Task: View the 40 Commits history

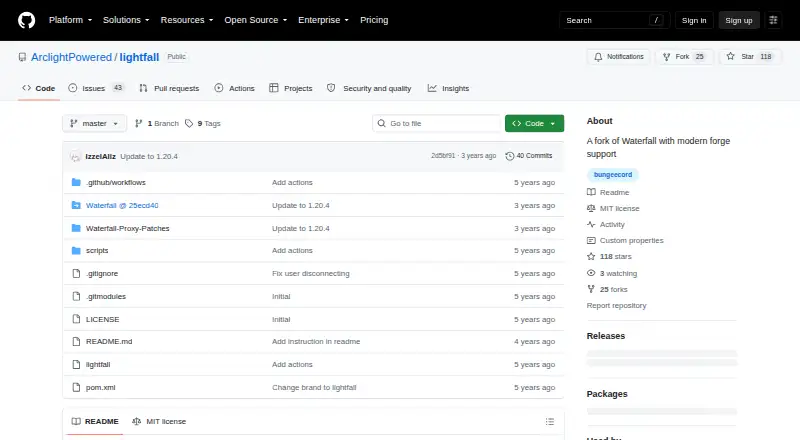Action: [x=529, y=156]
